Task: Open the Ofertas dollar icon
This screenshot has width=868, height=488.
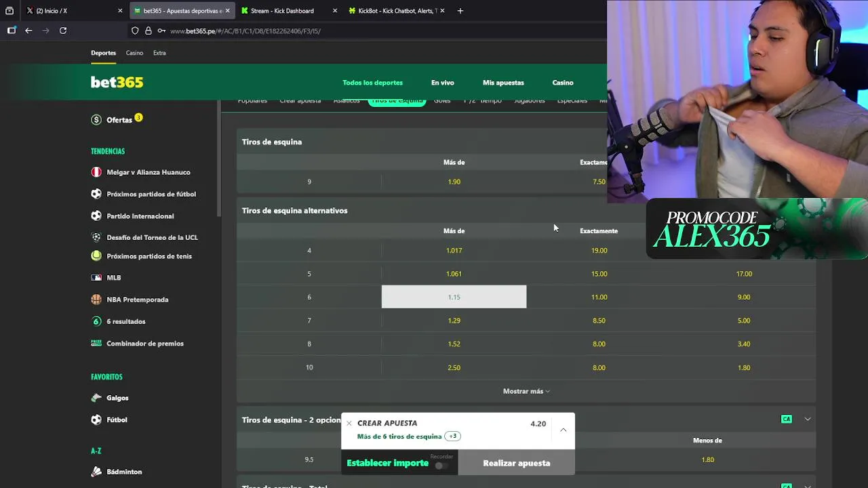Action: point(96,120)
